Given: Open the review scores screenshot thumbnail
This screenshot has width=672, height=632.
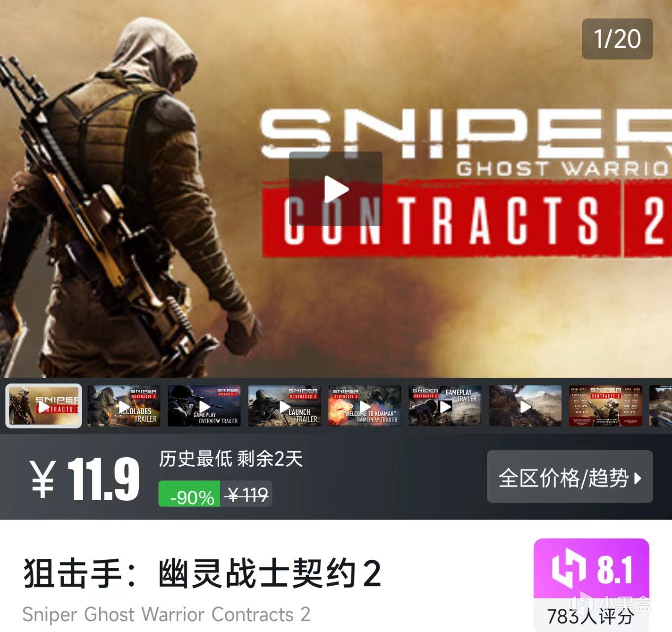Looking at the screenshot, I should (605, 406).
